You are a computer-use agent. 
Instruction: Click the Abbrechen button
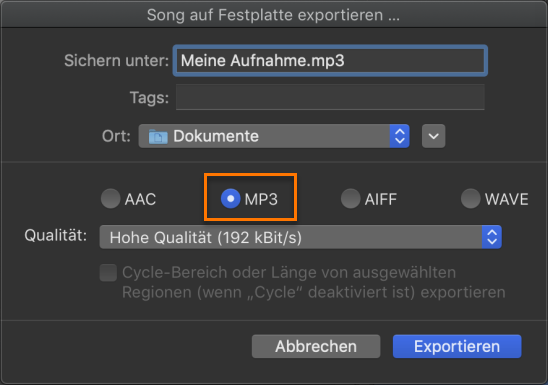tap(316, 346)
